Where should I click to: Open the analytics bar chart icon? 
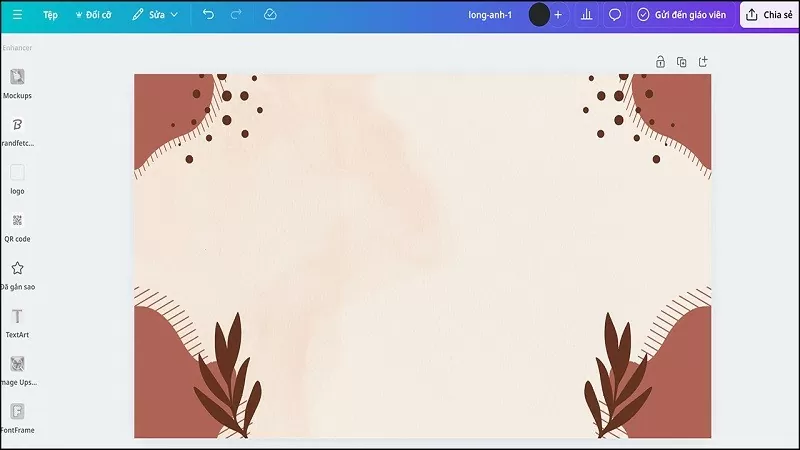(x=587, y=15)
